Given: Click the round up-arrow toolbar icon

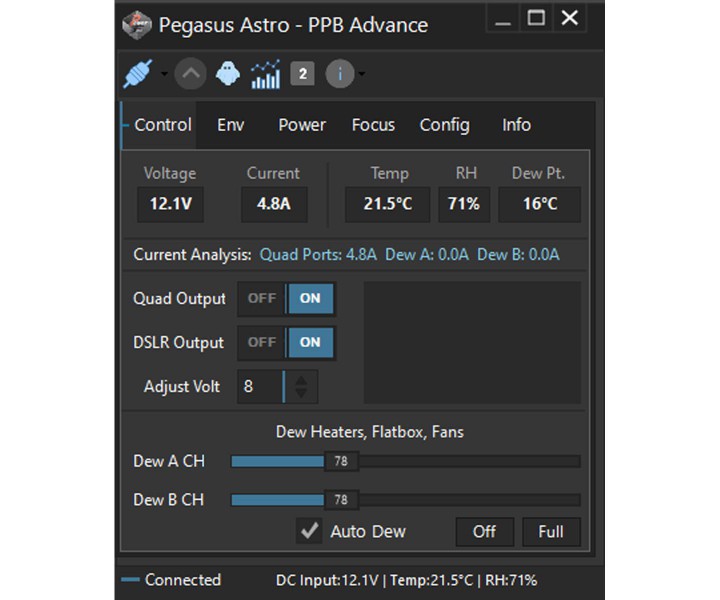Looking at the screenshot, I should 190,73.
